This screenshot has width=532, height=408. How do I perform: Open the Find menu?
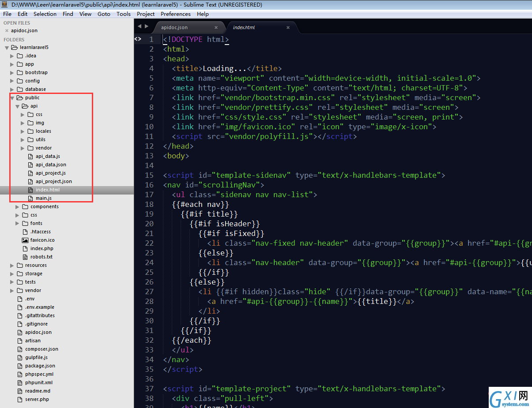(68, 14)
